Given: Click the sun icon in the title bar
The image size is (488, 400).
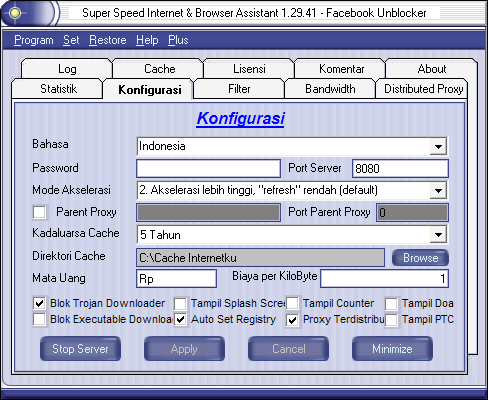Looking at the screenshot, I should point(15,13).
